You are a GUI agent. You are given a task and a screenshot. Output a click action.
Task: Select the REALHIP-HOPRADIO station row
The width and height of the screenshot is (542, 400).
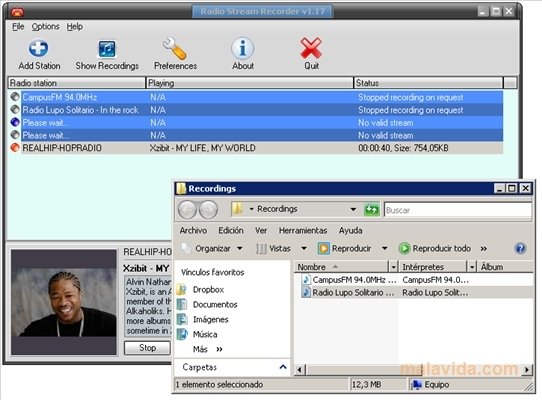coord(256,148)
